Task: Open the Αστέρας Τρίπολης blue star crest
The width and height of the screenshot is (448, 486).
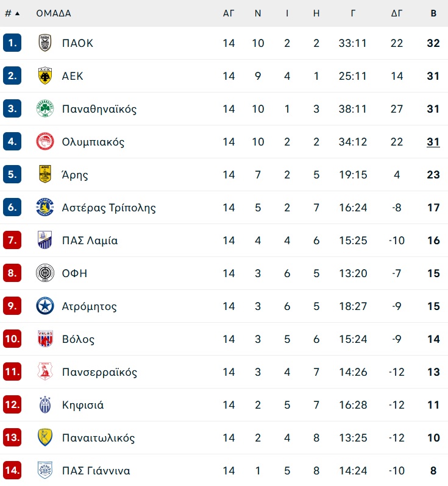Action: [x=45, y=207]
